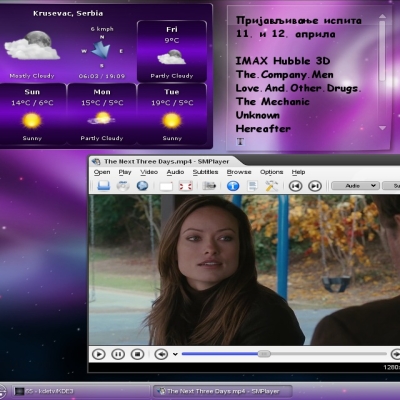Click the SMPlayer video display area
This screenshot has height=400, width=400.
coord(244,270)
